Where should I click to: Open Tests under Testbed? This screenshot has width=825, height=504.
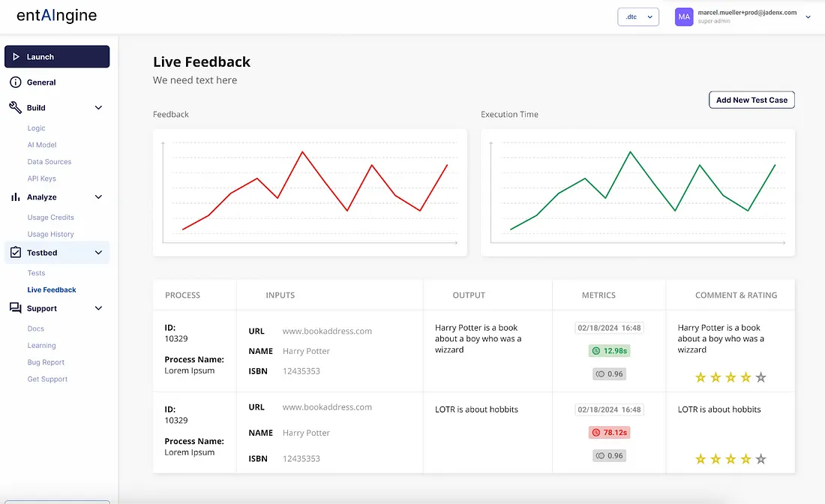pos(36,273)
